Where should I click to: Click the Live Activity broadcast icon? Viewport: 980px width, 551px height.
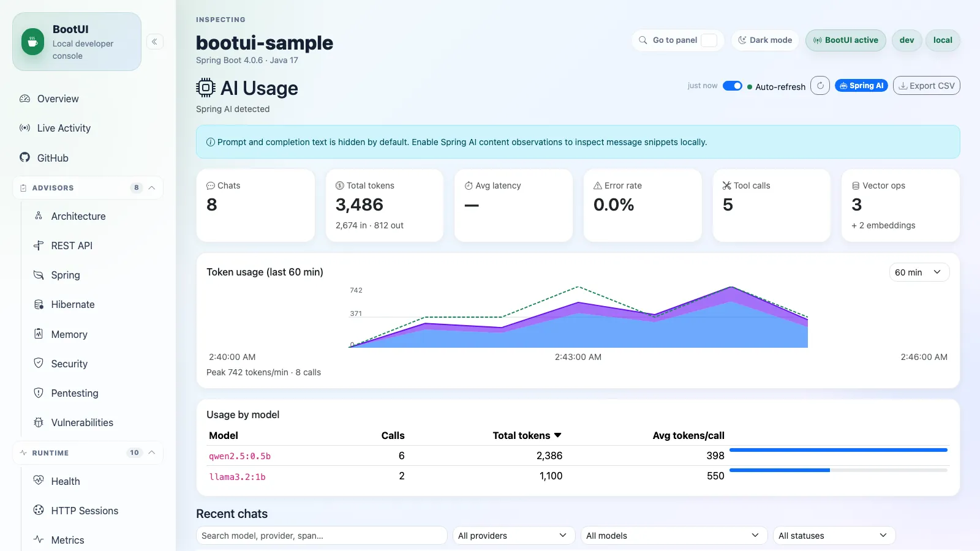coord(24,128)
